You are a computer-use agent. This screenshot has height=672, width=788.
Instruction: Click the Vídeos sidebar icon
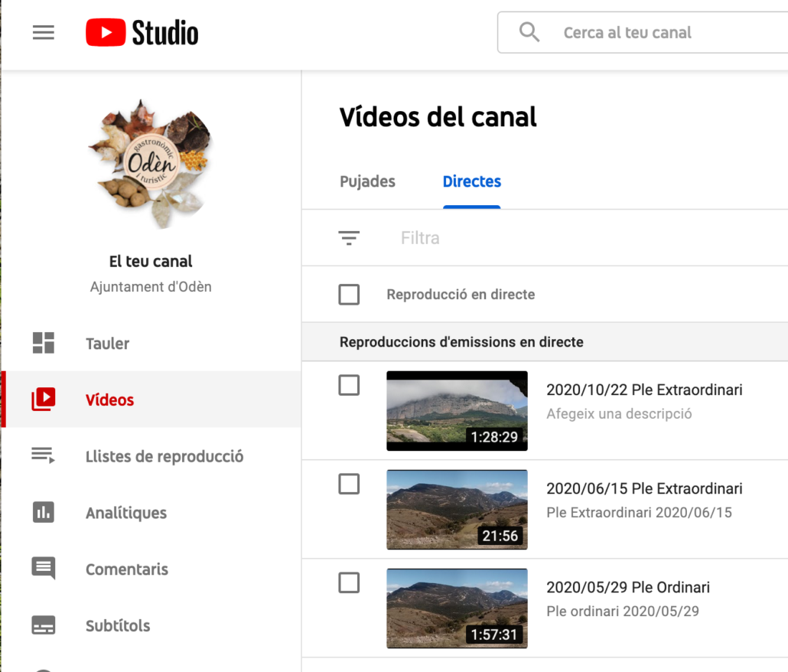43,399
